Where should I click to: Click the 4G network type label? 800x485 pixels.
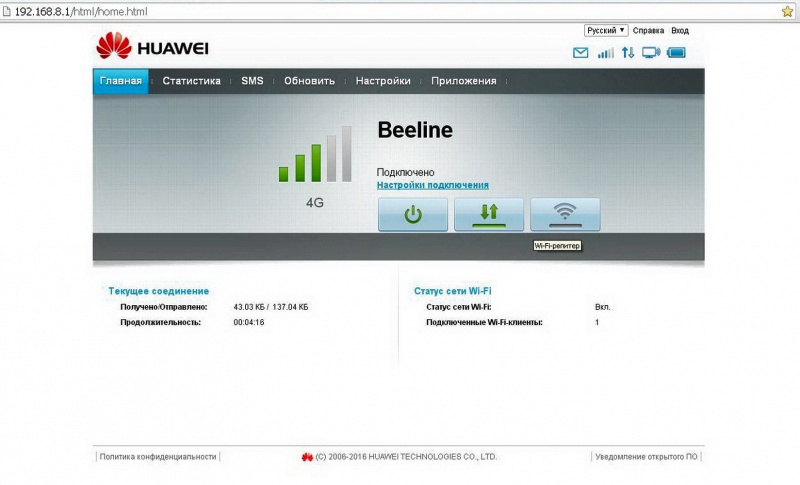tap(315, 203)
